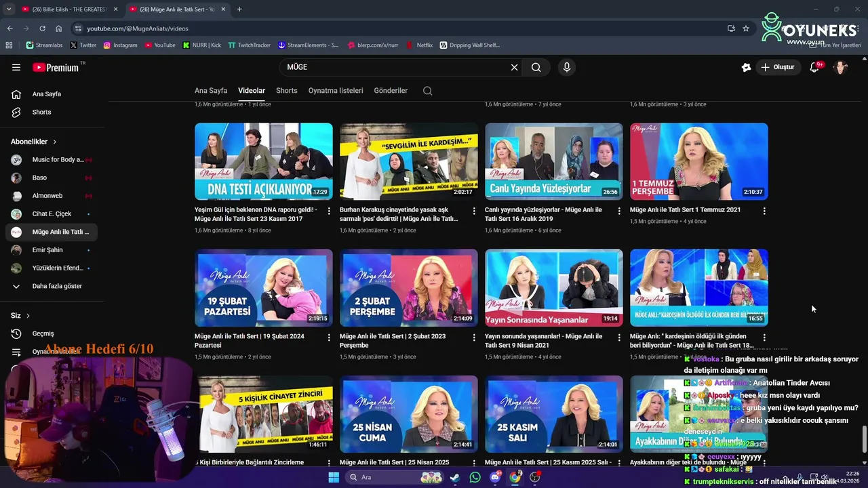
Task: Click the magnifier search button
Action: point(536,67)
